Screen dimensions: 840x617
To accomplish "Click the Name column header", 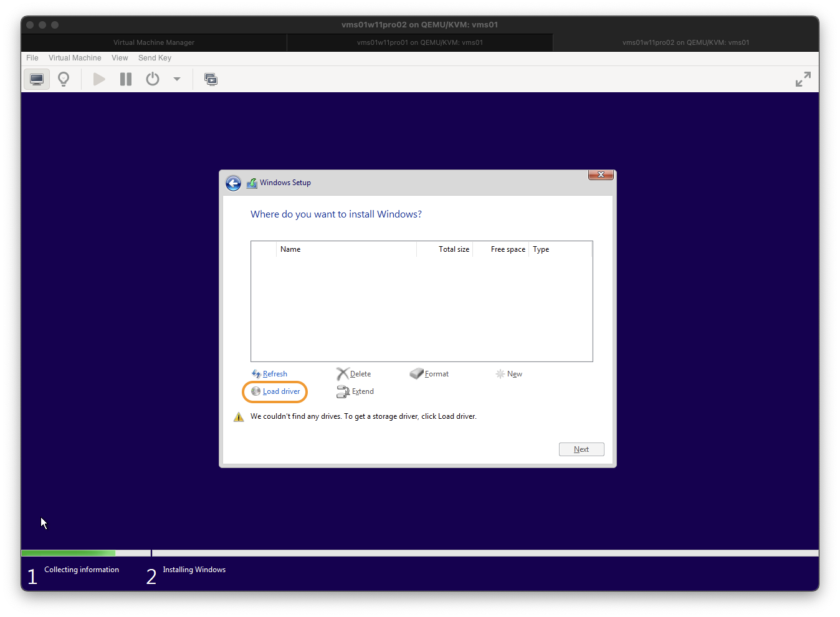I will 346,249.
